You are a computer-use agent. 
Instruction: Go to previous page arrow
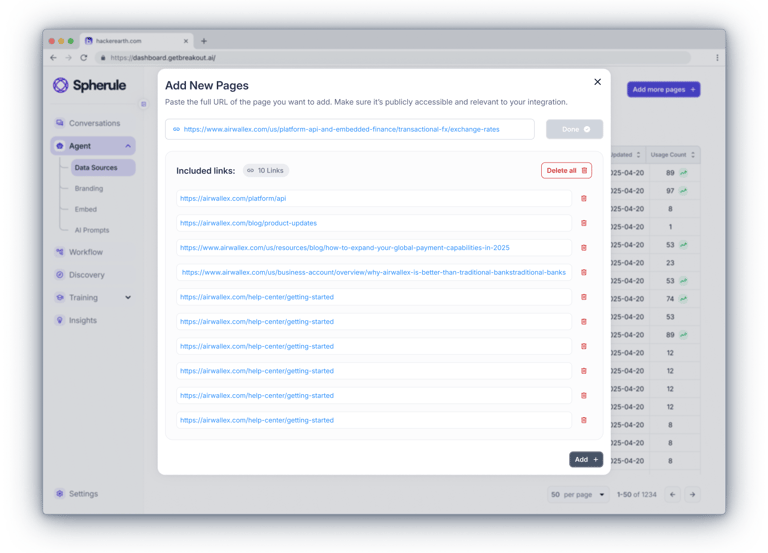672,495
